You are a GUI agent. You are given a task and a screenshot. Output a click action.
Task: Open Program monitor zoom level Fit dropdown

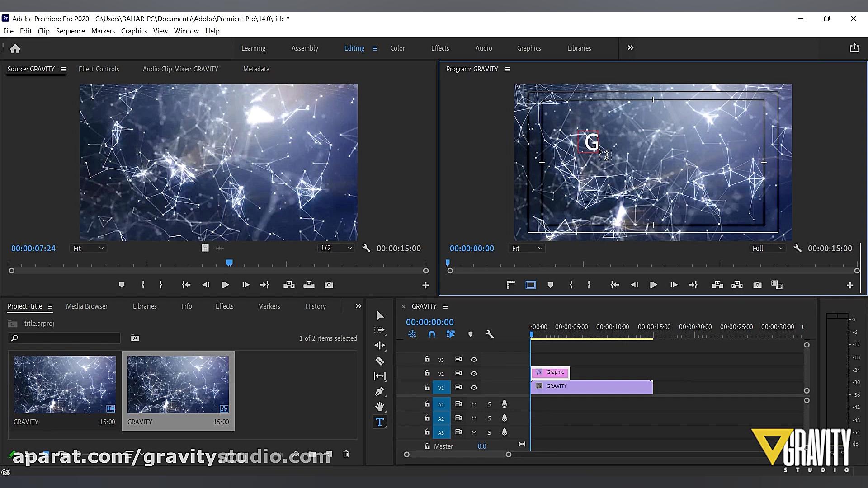click(x=527, y=249)
